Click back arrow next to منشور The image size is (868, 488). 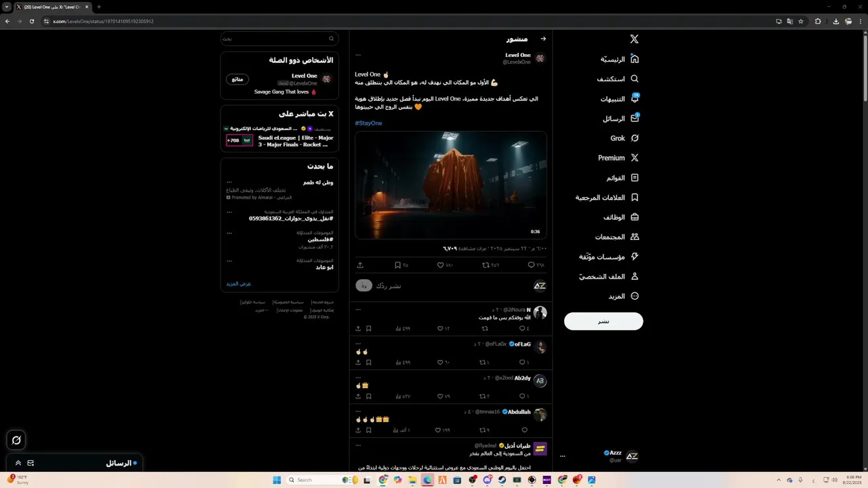(543, 39)
